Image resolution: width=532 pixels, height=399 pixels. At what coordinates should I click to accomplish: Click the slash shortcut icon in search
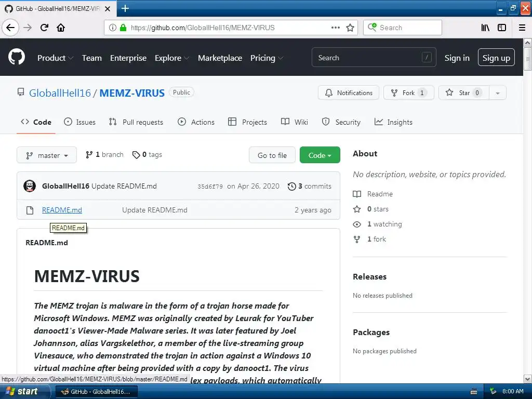pyautogui.click(x=427, y=57)
